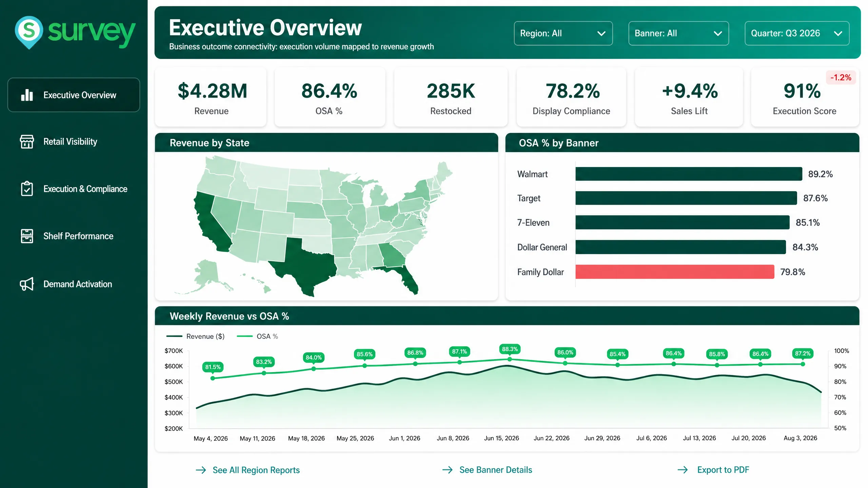The height and width of the screenshot is (488, 868).
Task: Click the Survey logo pin icon
Action: coord(29,33)
